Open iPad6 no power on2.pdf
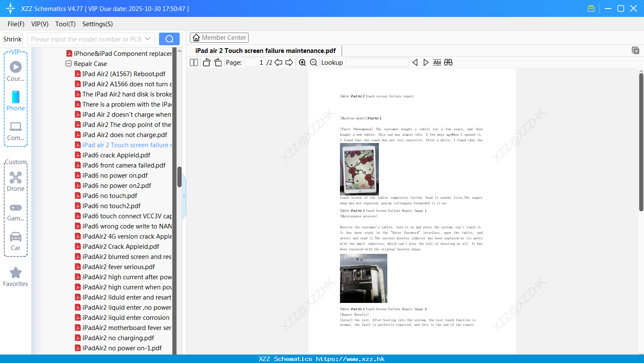Screen dimensions: 644x363 coord(113,186)
